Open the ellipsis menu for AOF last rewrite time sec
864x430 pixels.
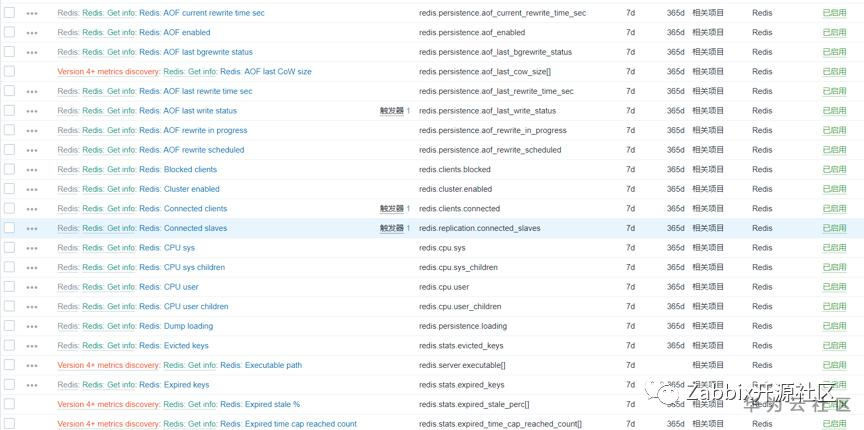(32, 92)
